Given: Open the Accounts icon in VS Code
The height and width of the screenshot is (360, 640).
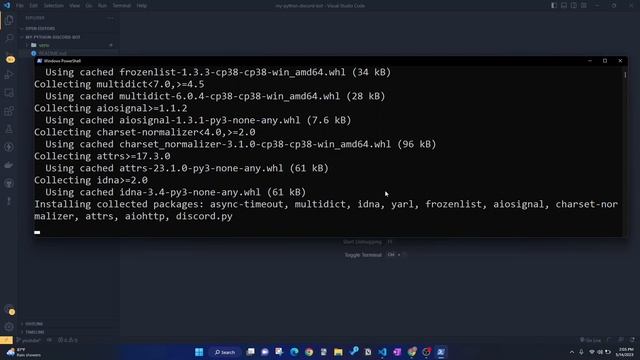Looking at the screenshot, I should (x=9, y=310).
